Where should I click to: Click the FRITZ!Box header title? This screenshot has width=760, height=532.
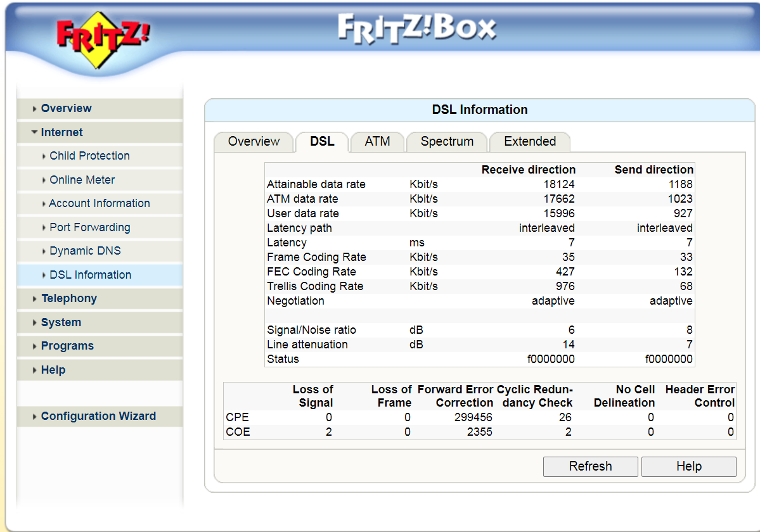(417, 28)
